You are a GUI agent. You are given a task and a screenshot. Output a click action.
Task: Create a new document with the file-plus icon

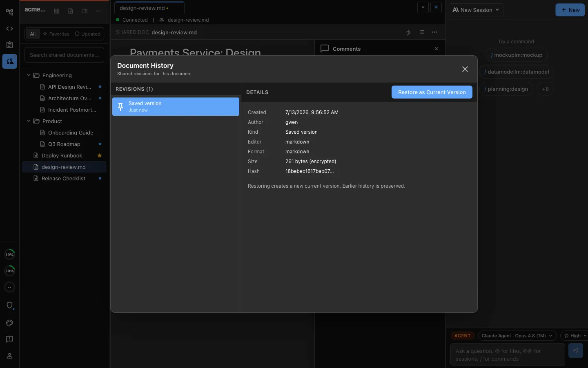pos(71,11)
